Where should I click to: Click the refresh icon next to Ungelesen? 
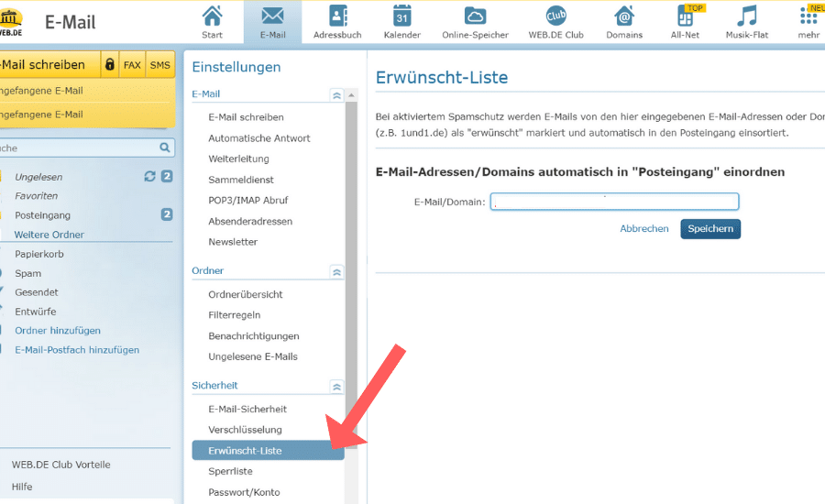point(149,176)
